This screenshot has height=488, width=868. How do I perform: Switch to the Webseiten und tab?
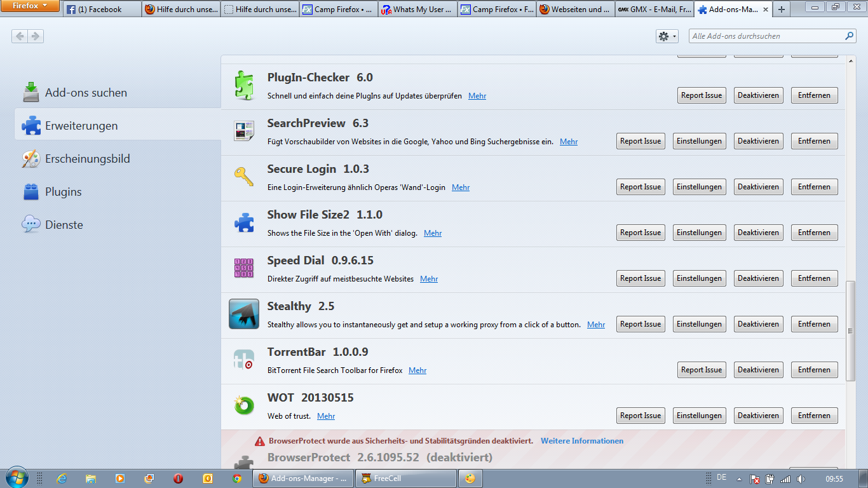[x=576, y=10]
